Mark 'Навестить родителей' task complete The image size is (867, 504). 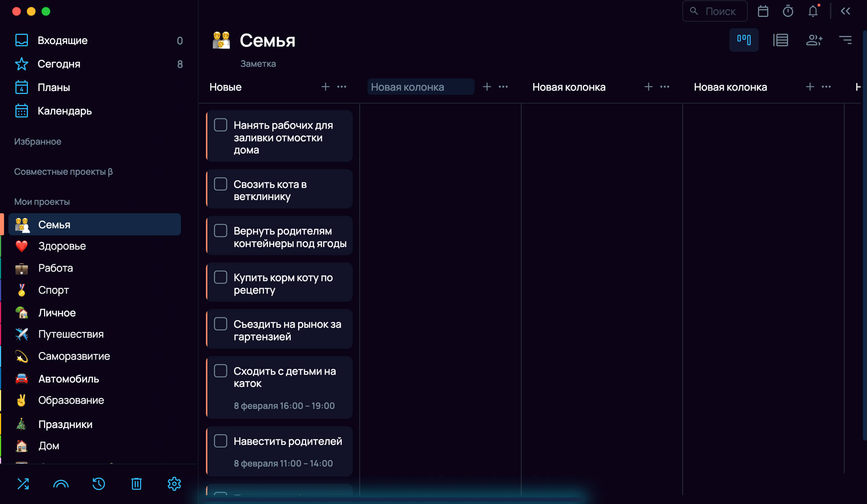click(x=221, y=441)
